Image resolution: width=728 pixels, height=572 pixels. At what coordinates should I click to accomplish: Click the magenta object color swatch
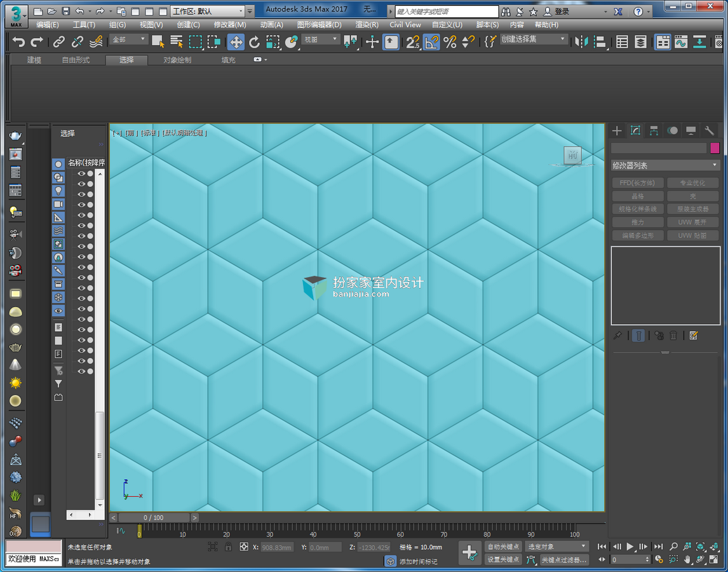[715, 148]
